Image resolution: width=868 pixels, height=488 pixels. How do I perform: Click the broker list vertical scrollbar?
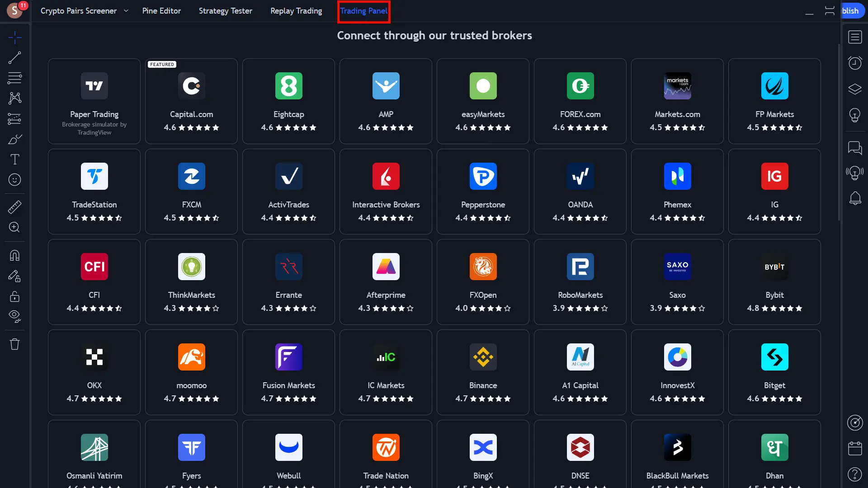click(839, 132)
